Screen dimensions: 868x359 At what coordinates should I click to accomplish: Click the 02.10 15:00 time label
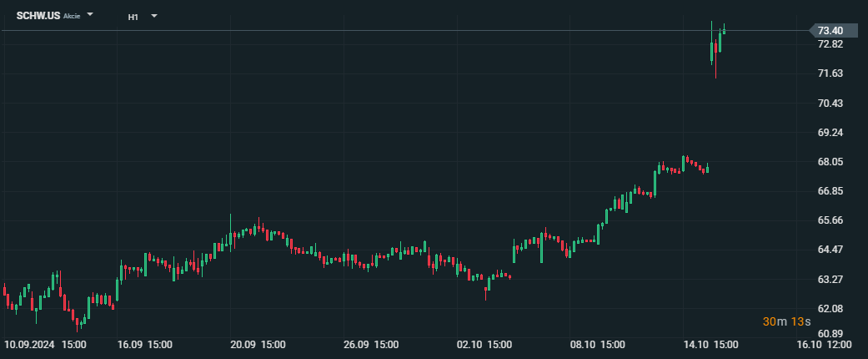tap(485, 345)
